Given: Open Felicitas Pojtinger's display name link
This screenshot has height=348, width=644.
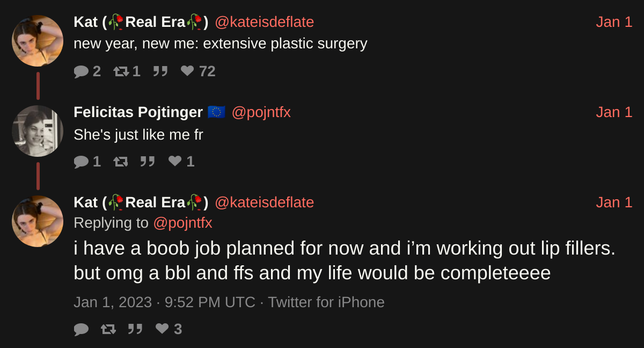Looking at the screenshot, I should 138,112.
